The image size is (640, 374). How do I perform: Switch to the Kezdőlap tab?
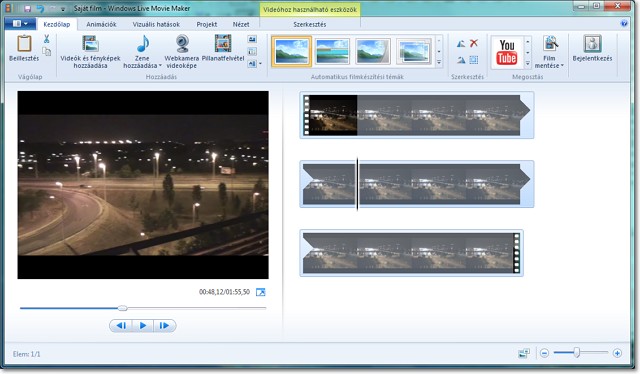(57, 24)
